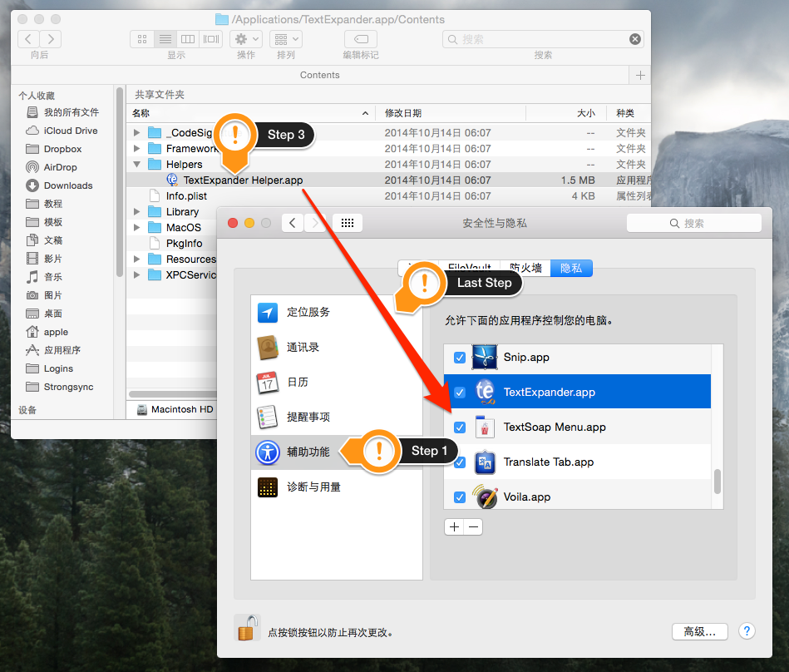Collapse the Helpers folder
The width and height of the screenshot is (789, 672).
pyautogui.click(x=136, y=164)
